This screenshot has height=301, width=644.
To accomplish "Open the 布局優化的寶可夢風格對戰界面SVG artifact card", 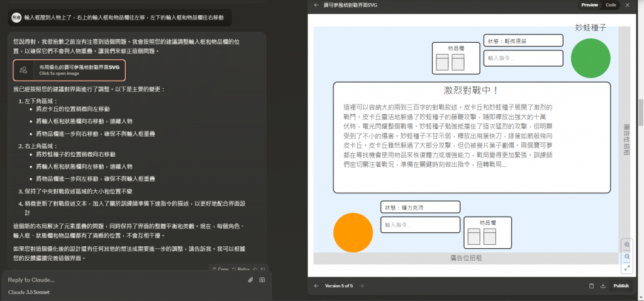I will (69, 70).
